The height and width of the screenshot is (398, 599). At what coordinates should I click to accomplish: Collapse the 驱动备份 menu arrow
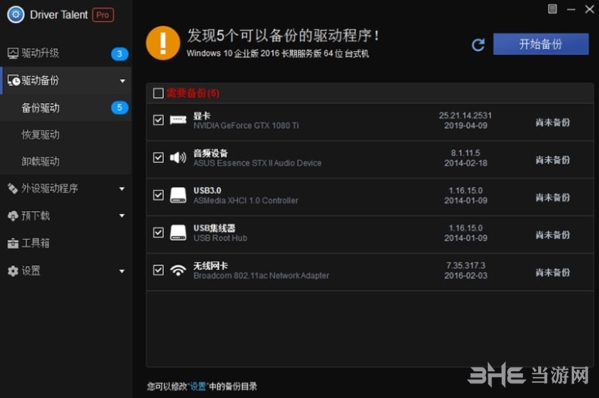point(122,81)
